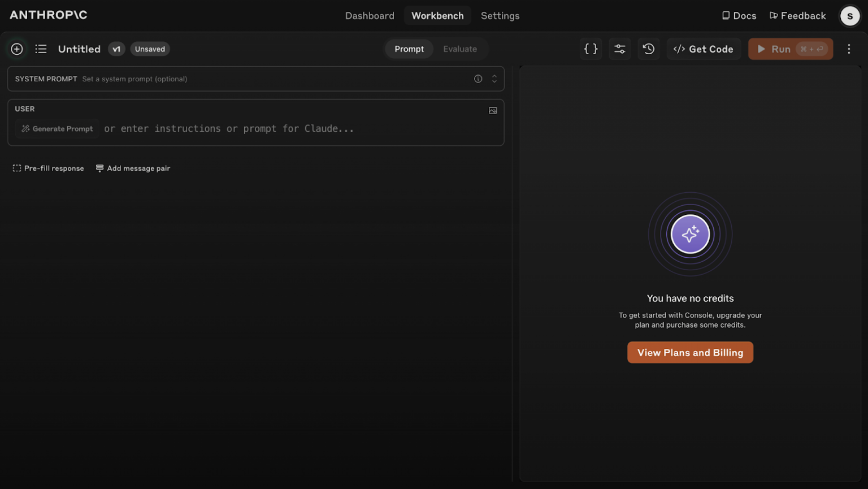Open the version history clock icon
868x489 pixels.
tap(648, 49)
